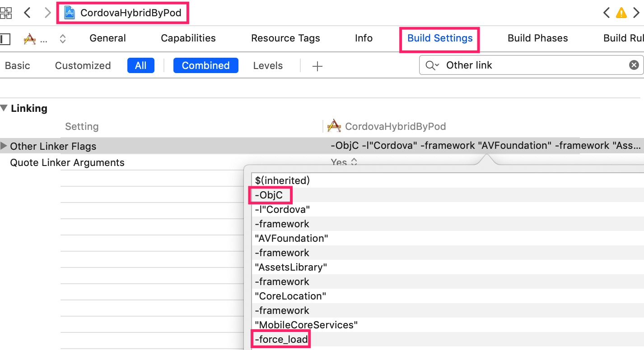Clear the search field text
This screenshot has height=350, width=644.
(634, 65)
